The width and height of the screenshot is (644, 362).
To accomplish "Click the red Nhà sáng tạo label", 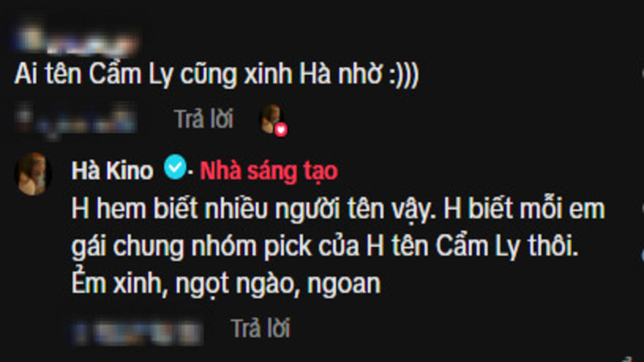I will coord(269,171).
